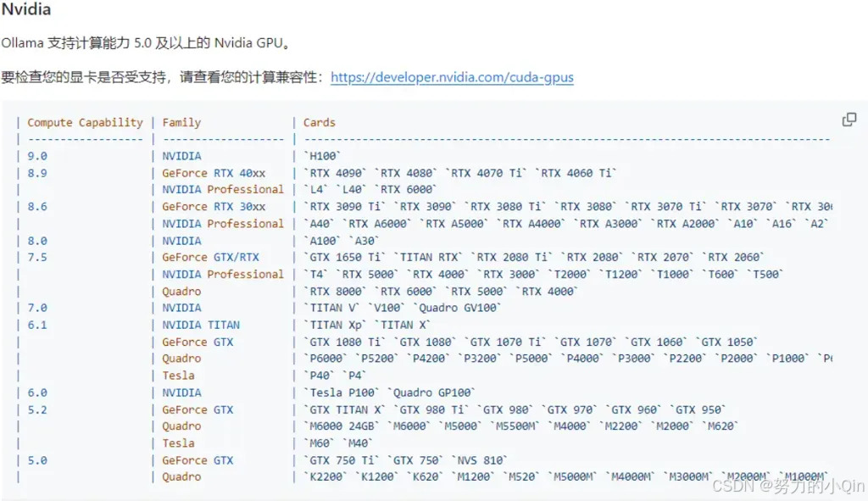Click the 'GTX 950' card entry
Screen dimensions: 868x501
click(698, 409)
